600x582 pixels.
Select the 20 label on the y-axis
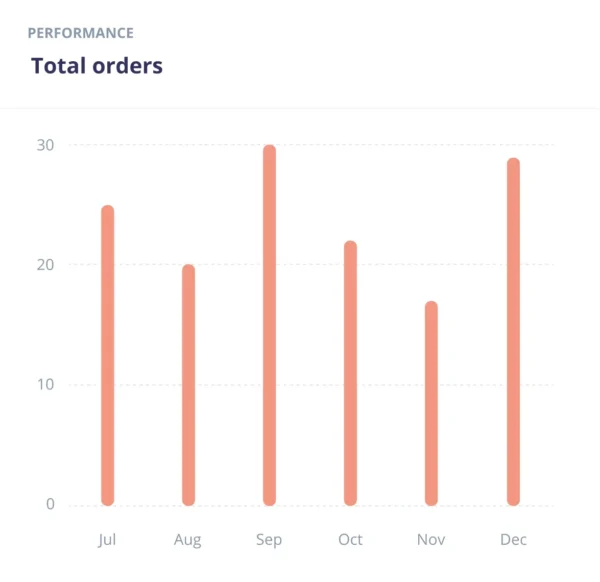[46, 265]
